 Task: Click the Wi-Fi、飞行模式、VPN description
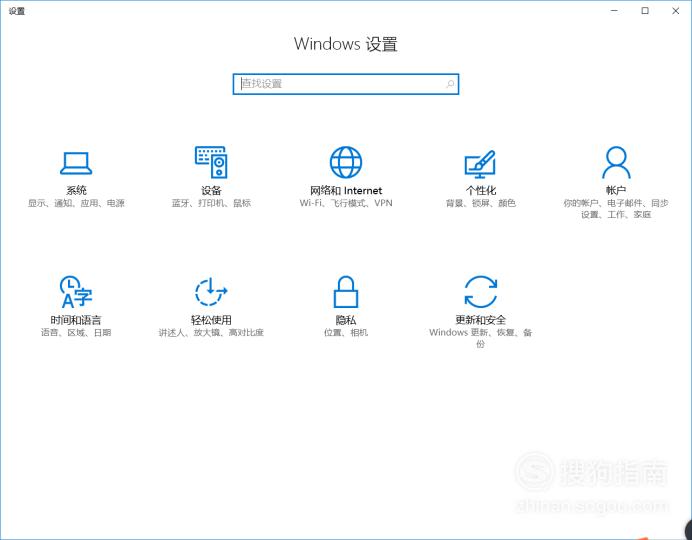coord(346,203)
